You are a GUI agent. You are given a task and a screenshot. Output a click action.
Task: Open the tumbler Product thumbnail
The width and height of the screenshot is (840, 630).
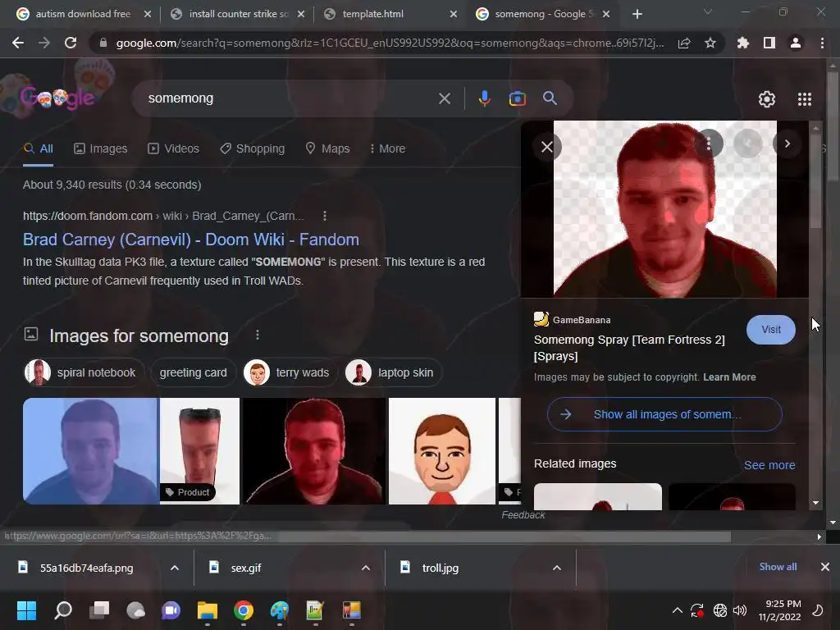pos(200,451)
